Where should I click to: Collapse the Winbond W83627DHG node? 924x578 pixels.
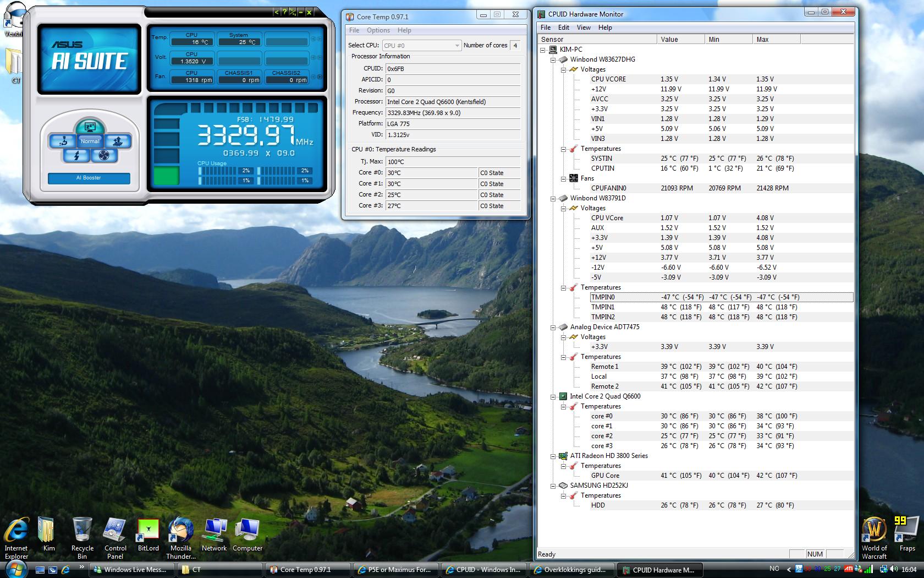553,59
